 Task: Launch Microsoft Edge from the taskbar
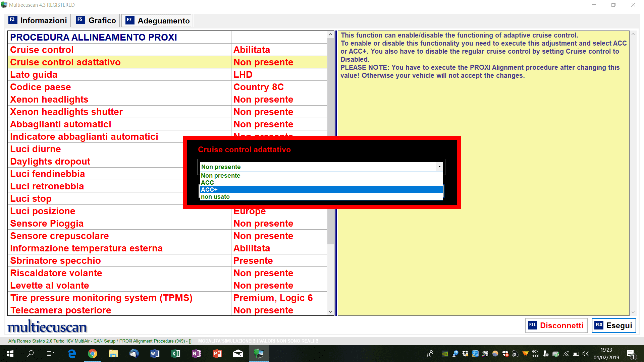point(72,354)
